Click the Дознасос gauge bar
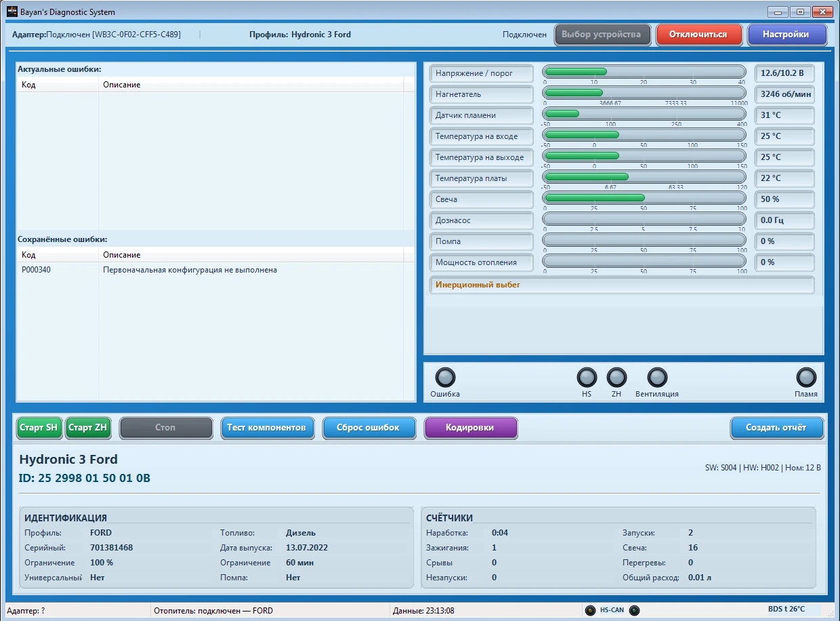This screenshot has height=621, width=840. [644, 219]
